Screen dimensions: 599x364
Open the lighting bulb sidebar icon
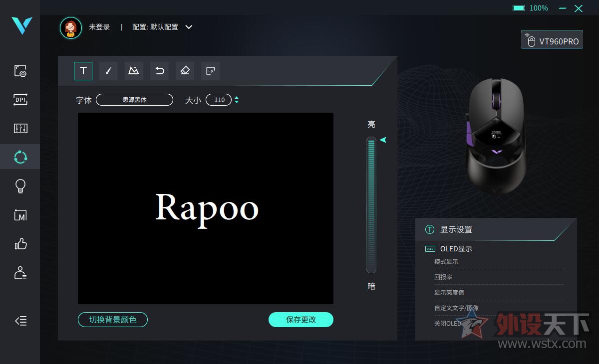[x=20, y=186]
